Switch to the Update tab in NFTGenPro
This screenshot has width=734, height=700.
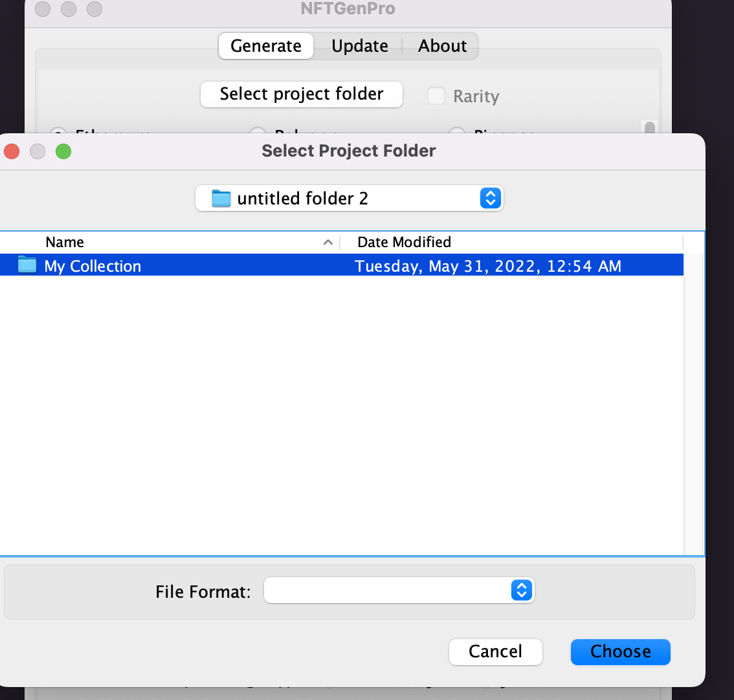point(359,46)
